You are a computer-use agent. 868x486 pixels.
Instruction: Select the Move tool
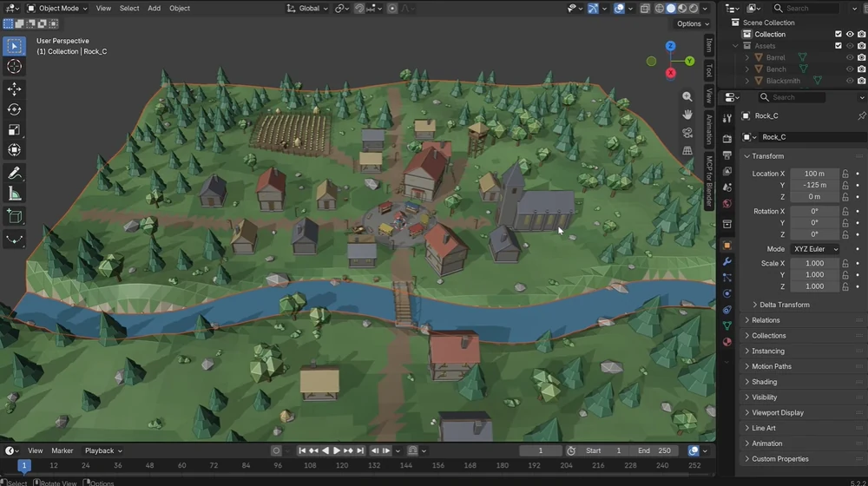(x=15, y=89)
